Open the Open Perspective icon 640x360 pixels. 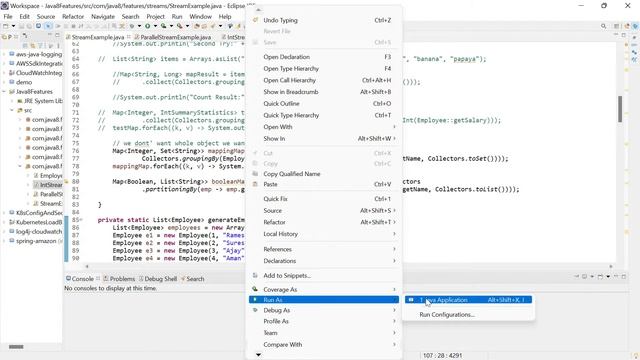[x=616, y=26]
